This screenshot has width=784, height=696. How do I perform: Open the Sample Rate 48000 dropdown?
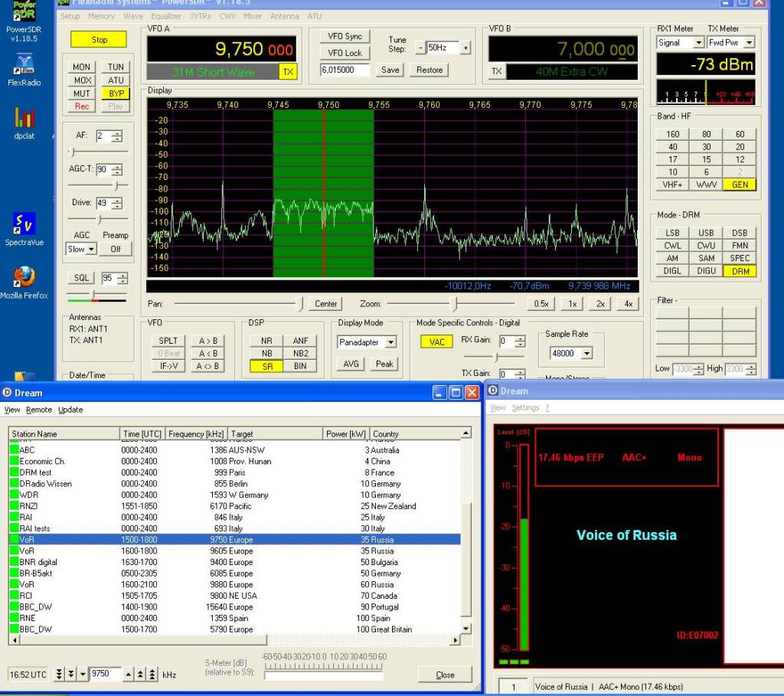coord(587,354)
